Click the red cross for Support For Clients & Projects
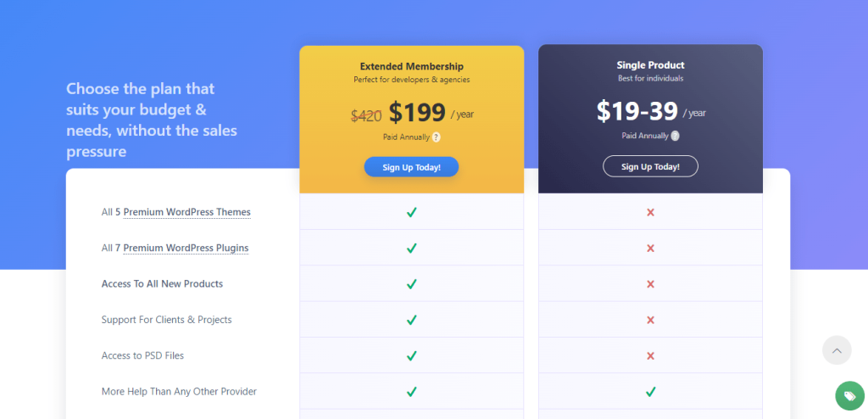The height and width of the screenshot is (419, 868). pyautogui.click(x=650, y=320)
